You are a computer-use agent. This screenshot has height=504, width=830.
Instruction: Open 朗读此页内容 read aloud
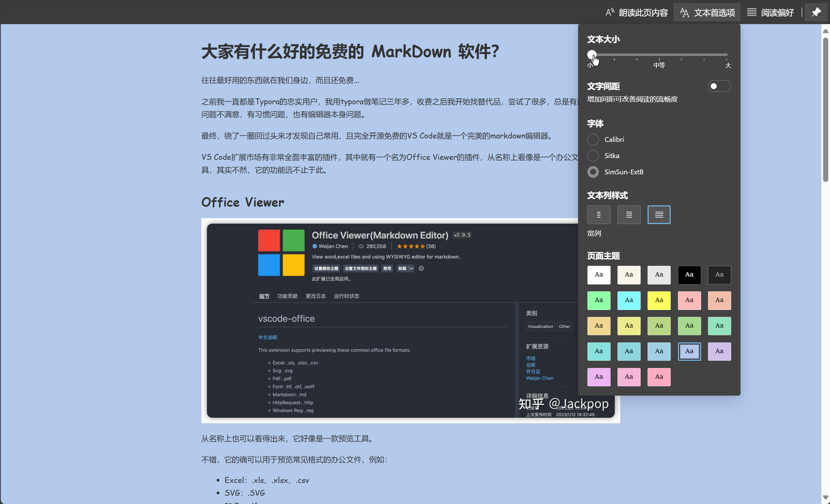(637, 13)
